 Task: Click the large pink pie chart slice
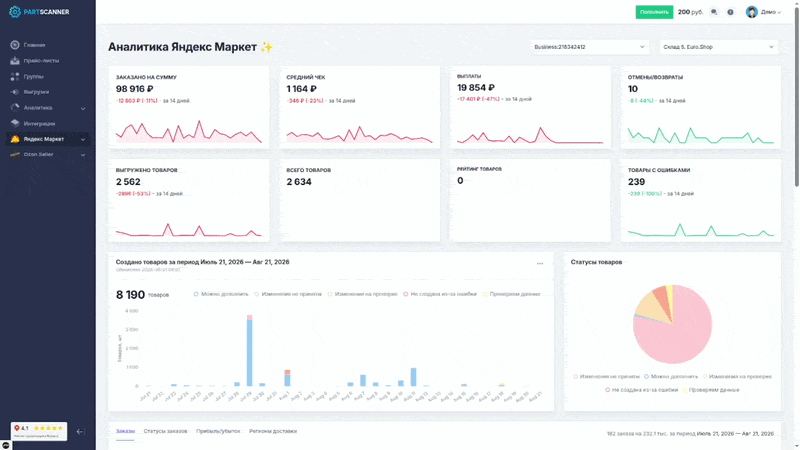tap(679, 337)
